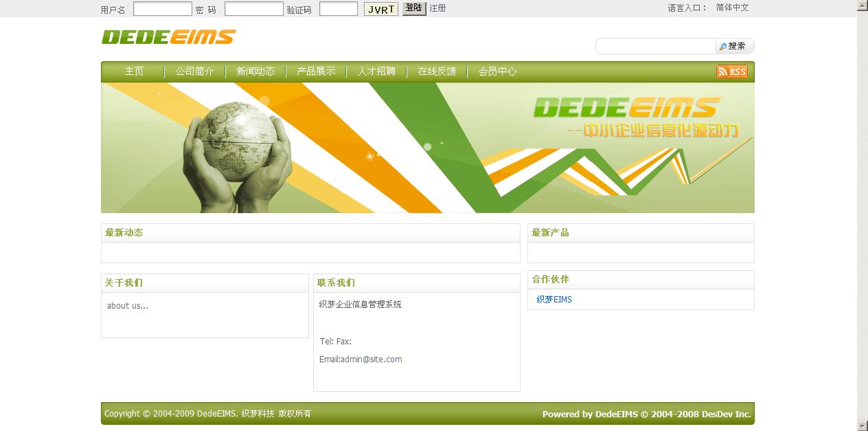Viewport: 868px width, 431px height.
Task: Focus the 用户名 username field
Action: [163, 9]
